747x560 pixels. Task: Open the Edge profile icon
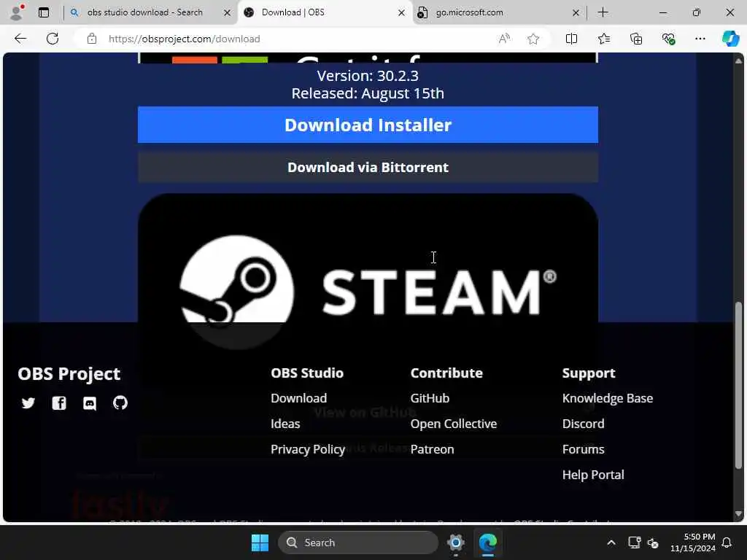click(17, 12)
